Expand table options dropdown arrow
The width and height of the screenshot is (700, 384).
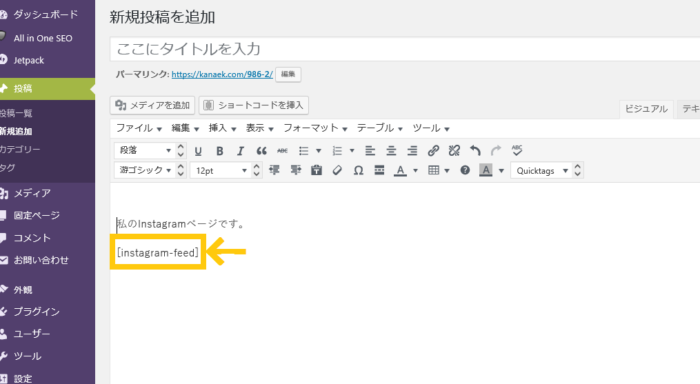click(x=447, y=171)
